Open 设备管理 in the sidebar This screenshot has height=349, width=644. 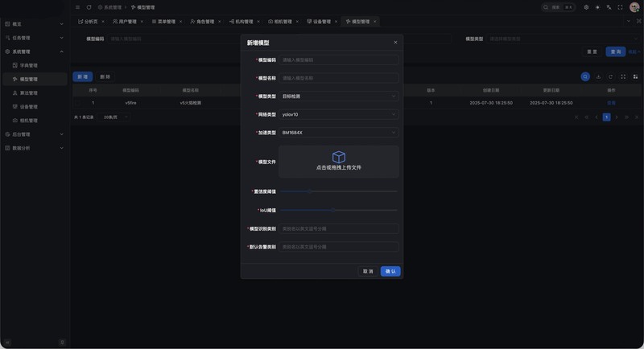click(34, 107)
